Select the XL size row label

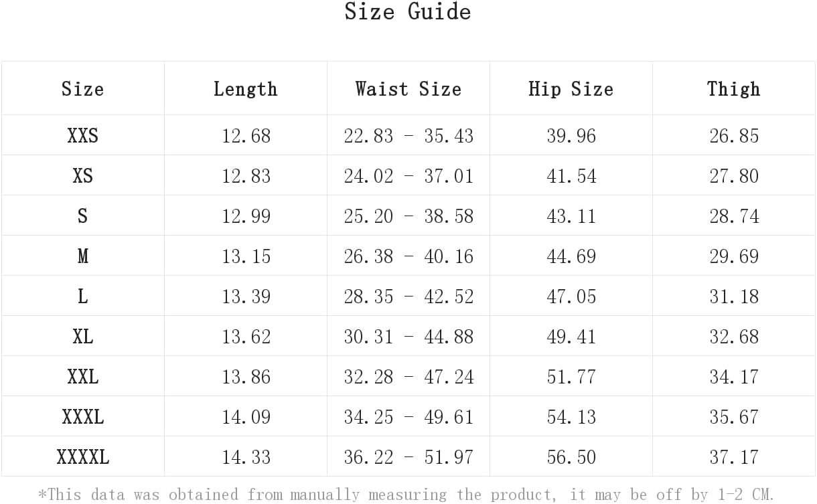[82, 337]
